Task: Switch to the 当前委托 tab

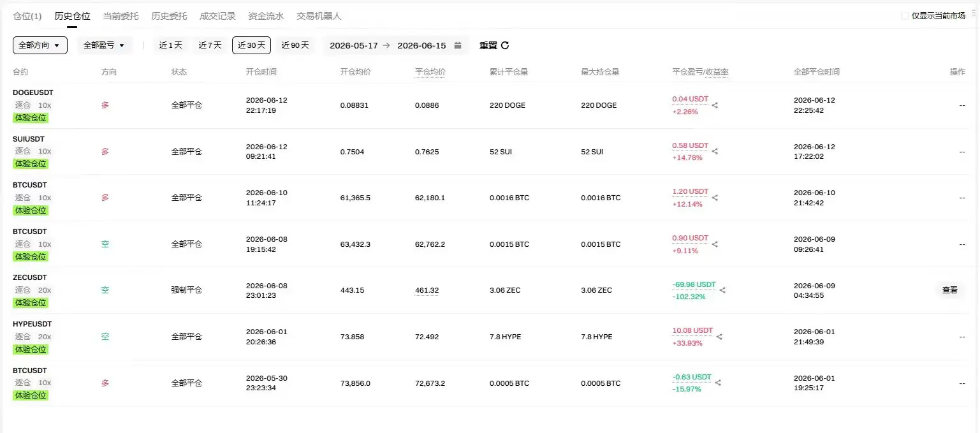Action: [x=121, y=16]
